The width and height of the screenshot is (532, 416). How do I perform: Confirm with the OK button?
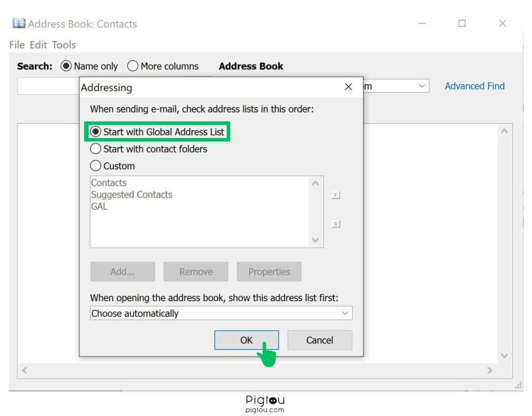coord(247,340)
